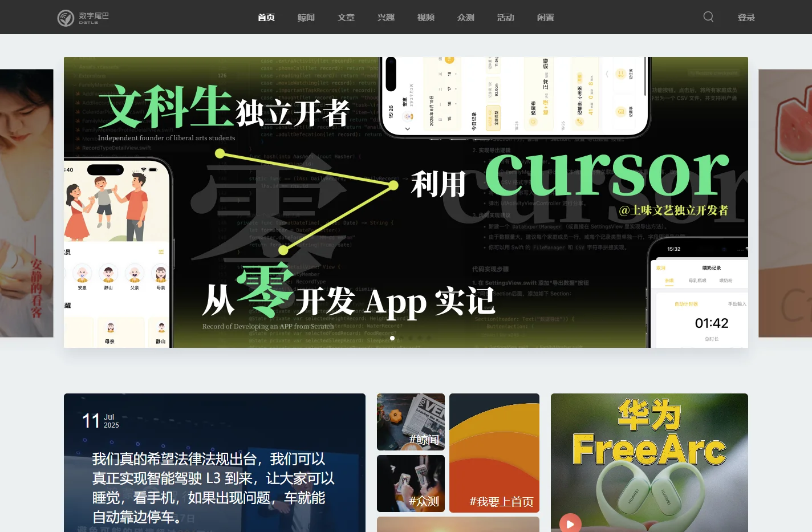Click the 我们真的希望法律法规出台 headline text
Viewport: 812px width, 532px height.
213,488
